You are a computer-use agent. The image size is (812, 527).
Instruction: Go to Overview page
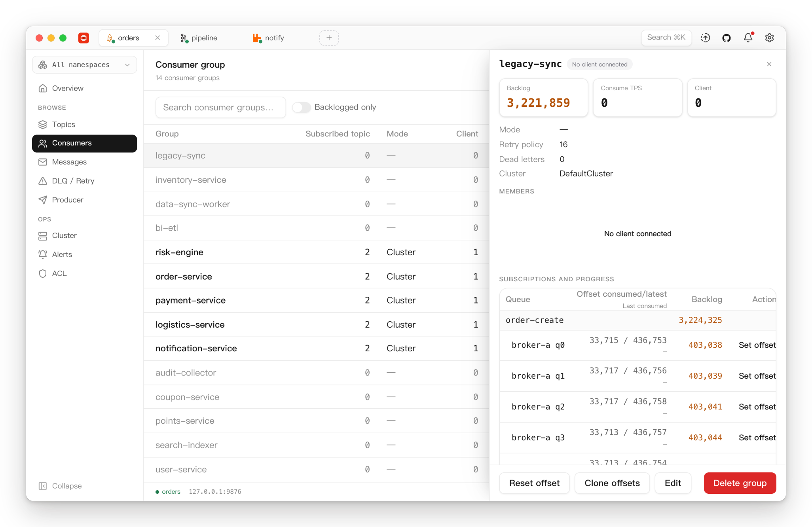coord(84,88)
